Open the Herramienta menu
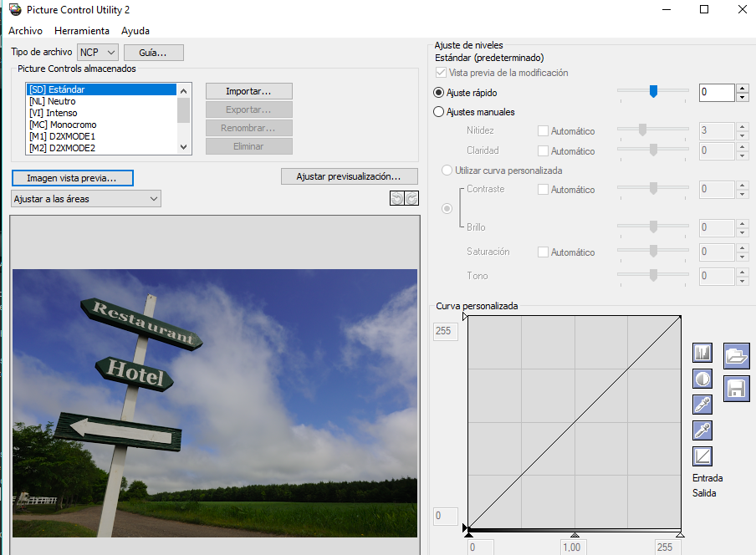Image resolution: width=756 pixels, height=555 pixels. (x=82, y=31)
